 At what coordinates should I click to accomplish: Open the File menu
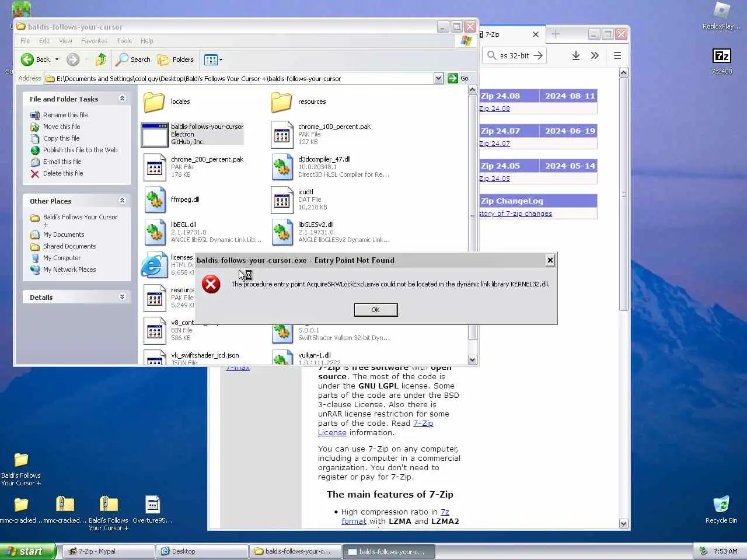click(25, 41)
